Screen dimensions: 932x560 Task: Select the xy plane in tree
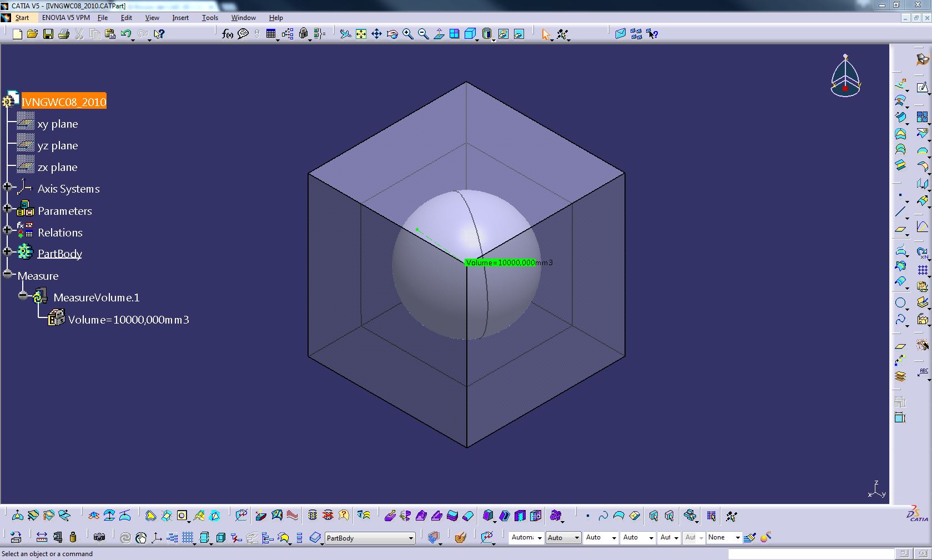tap(58, 124)
